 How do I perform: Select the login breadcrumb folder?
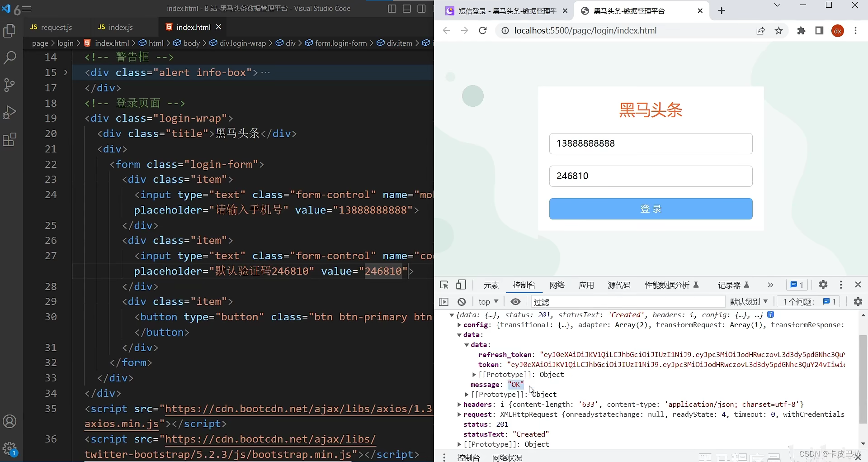[65, 43]
